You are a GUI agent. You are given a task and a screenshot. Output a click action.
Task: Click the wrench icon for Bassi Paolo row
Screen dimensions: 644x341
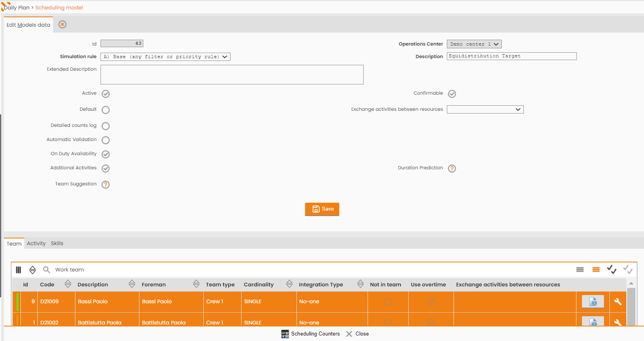coord(618,302)
